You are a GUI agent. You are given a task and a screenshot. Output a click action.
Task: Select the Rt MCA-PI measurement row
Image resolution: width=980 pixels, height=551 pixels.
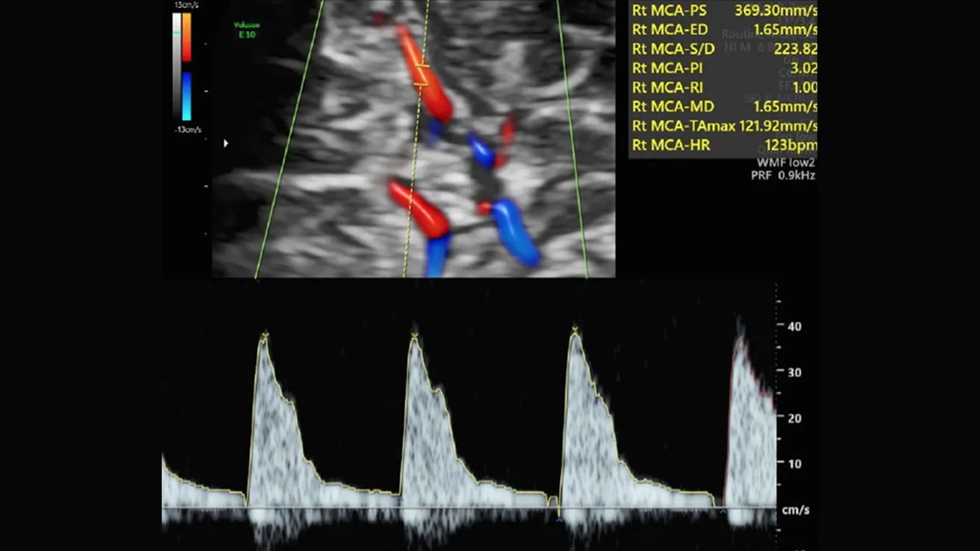pyautogui.click(x=723, y=68)
